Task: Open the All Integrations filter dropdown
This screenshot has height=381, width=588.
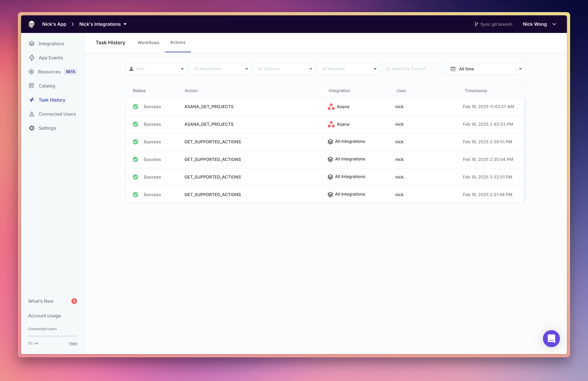Action: pos(220,69)
